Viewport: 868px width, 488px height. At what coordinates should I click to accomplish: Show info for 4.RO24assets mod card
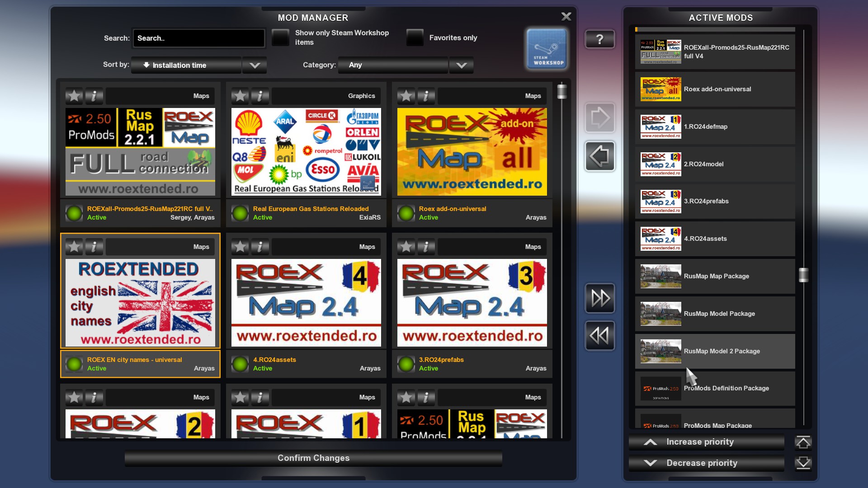click(x=260, y=247)
